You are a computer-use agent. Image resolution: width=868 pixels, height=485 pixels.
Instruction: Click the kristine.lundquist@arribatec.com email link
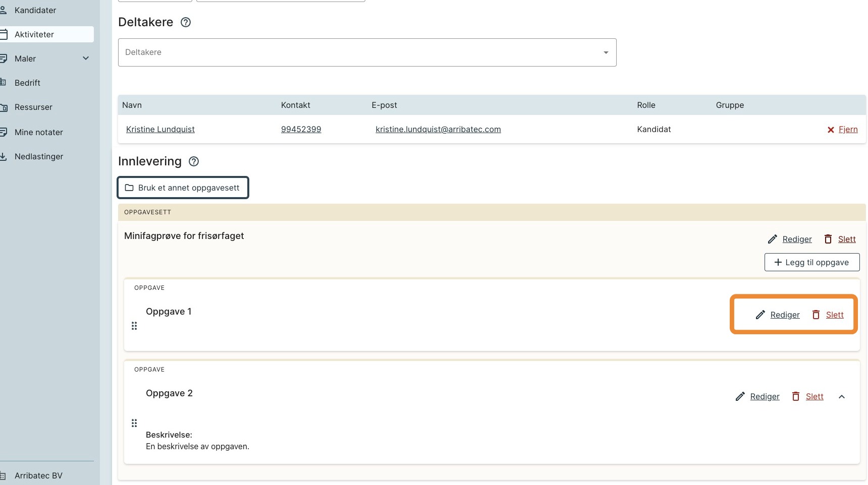click(x=438, y=129)
